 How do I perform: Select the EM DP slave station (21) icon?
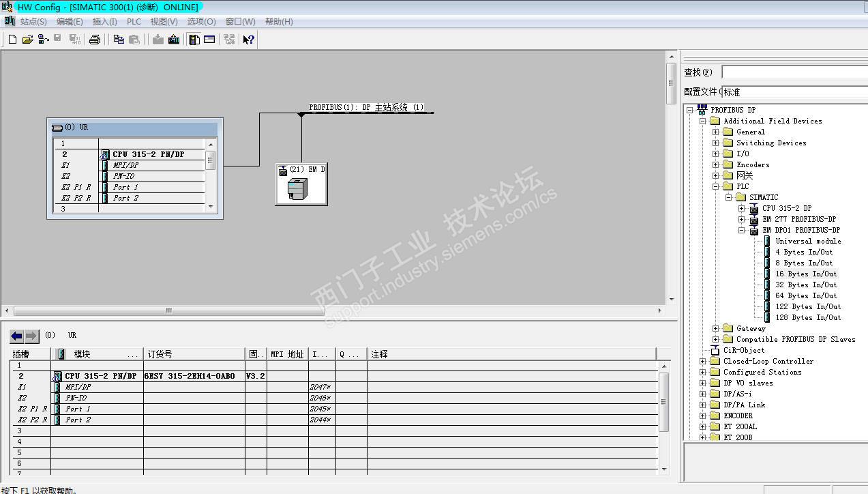[x=298, y=188]
